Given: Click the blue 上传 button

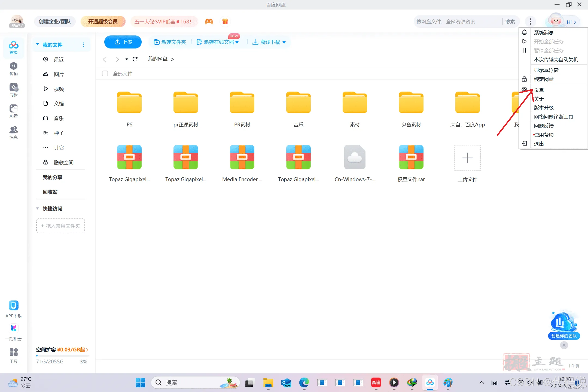Looking at the screenshot, I should coord(123,42).
